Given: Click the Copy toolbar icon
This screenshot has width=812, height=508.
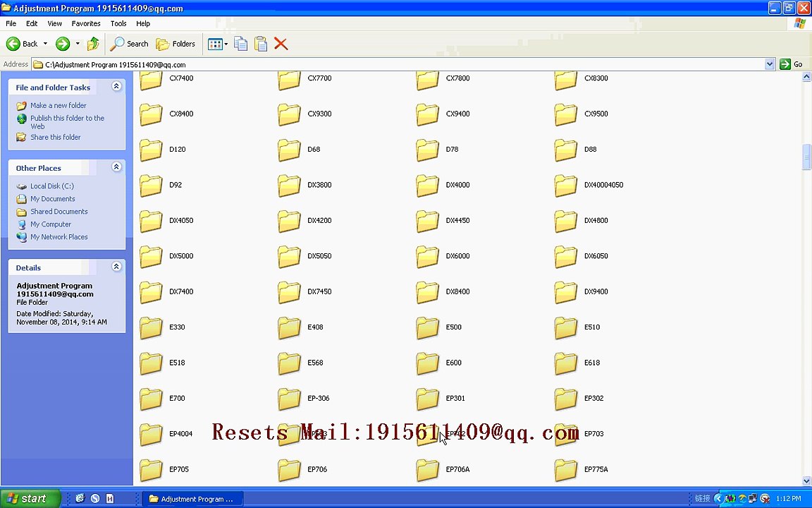Looking at the screenshot, I should tap(241, 44).
